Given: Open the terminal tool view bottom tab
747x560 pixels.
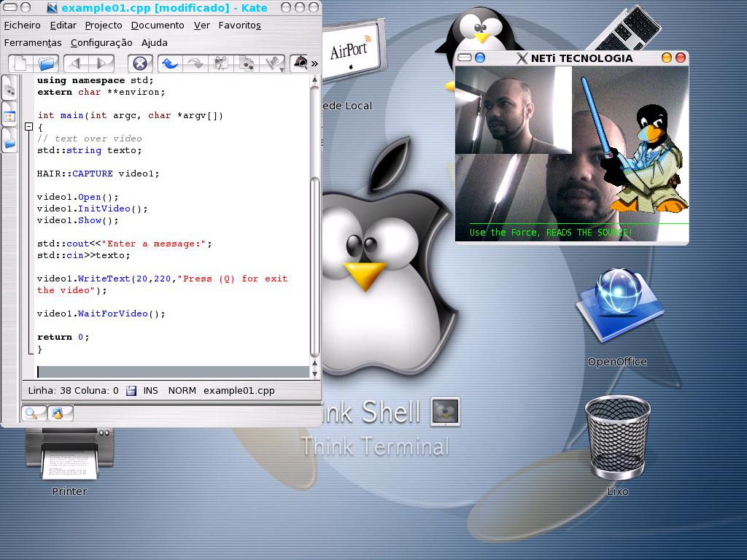Looking at the screenshot, I should (x=60, y=413).
